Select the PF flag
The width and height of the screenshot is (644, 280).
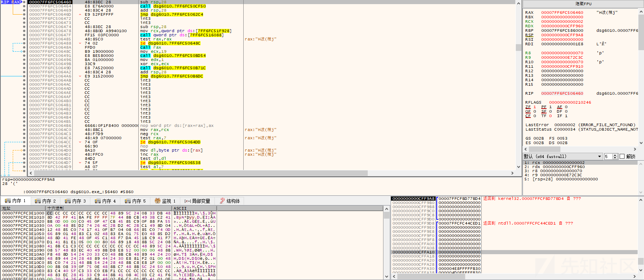coord(544,107)
